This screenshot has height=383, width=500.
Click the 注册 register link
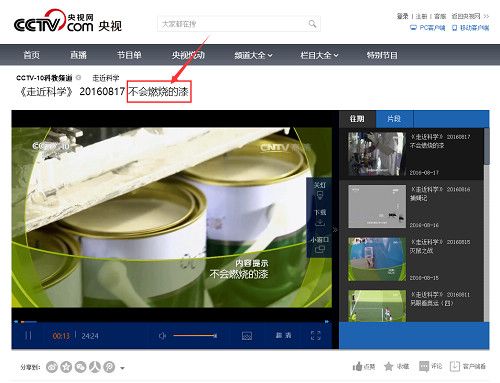coord(421,16)
